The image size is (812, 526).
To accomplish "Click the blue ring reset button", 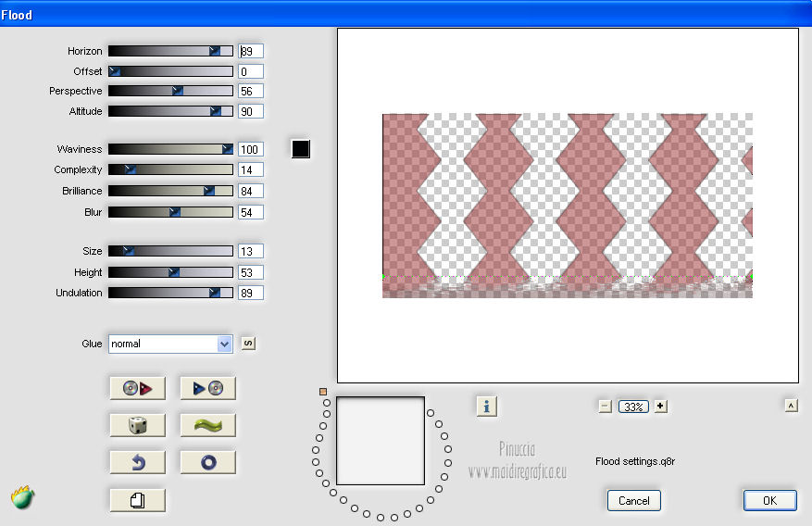I will 208,462.
